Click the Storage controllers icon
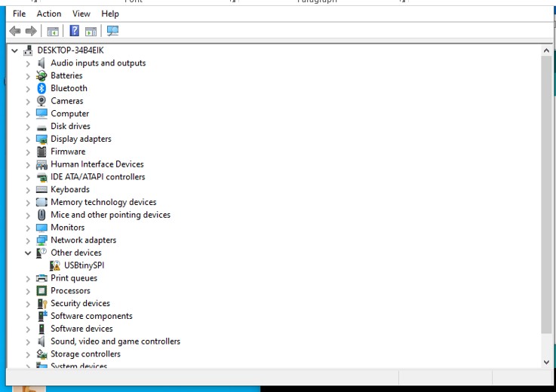This screenshot has height=392, width=556. [x=41, y=354]
